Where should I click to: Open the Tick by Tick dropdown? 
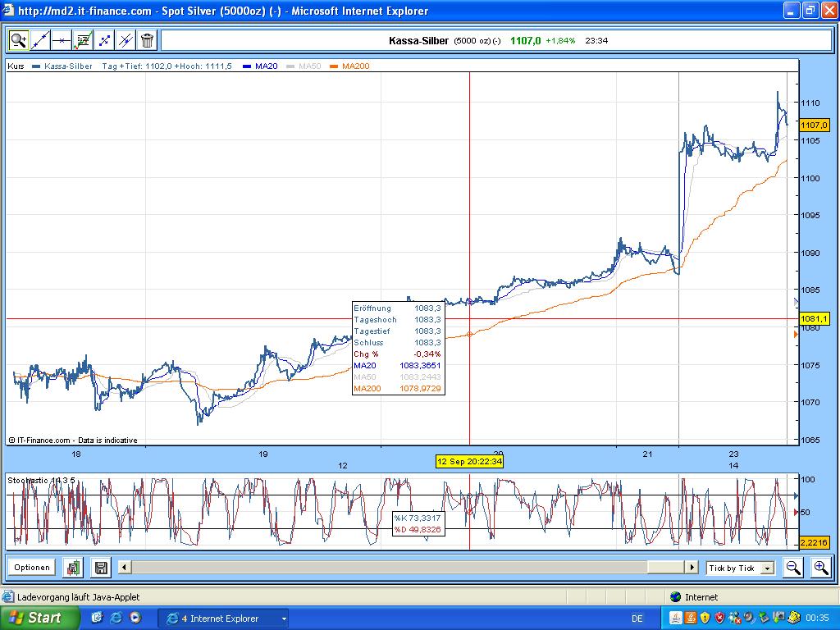point(741,568)
